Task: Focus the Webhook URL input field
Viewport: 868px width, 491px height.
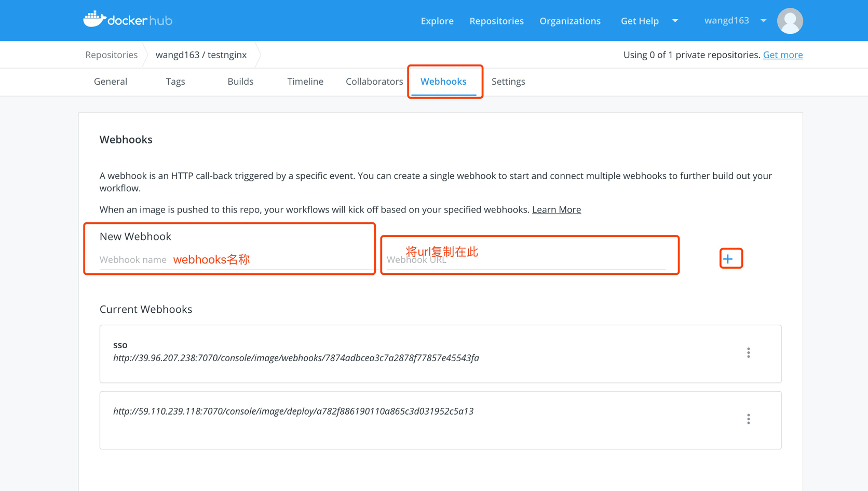Action: click(x=526, y=260)
